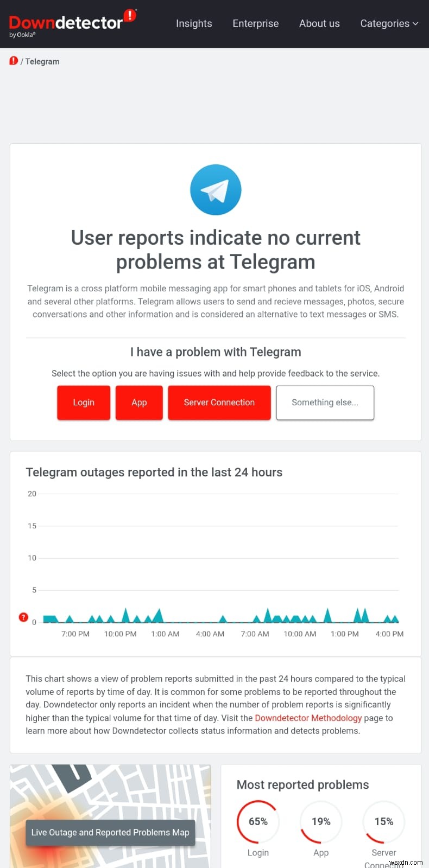Report a Server Connection problem
Image resolution: width=429 pixels, height=868 pixels.
(219, 403)
